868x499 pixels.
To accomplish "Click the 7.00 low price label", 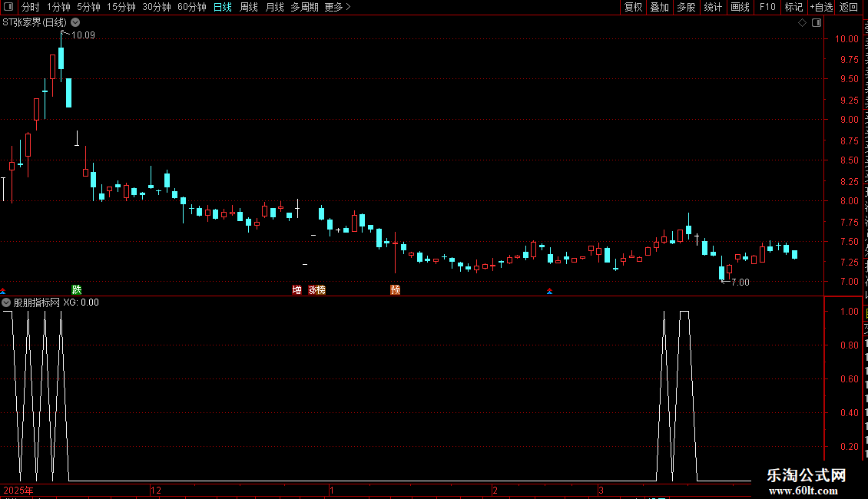I will (740, 283).
